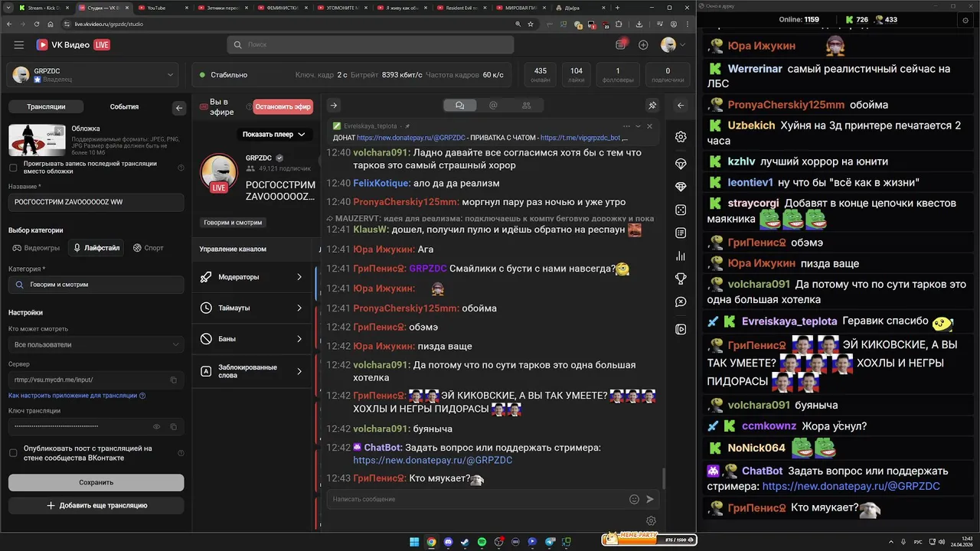Switch chat to messages view tab
Screen dimensions: 980x551
tap(459, 106)
